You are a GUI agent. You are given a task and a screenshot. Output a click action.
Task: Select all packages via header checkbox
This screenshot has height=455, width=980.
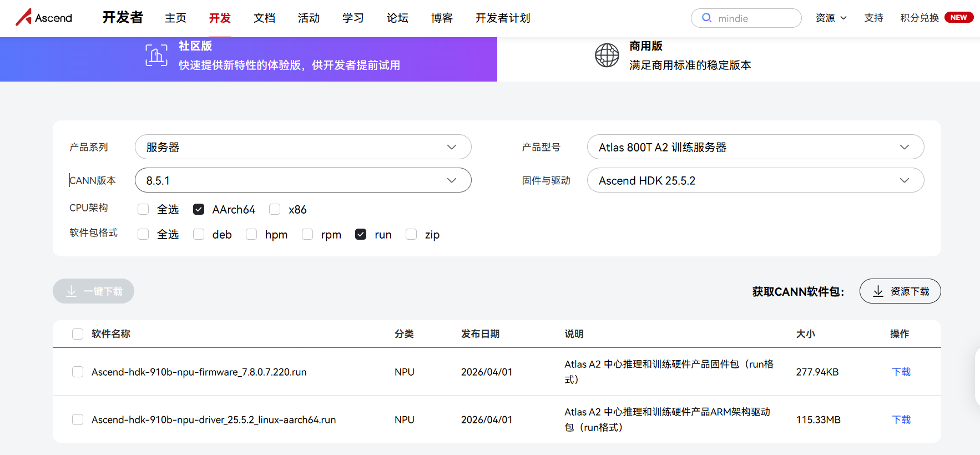tap(78, 334)
